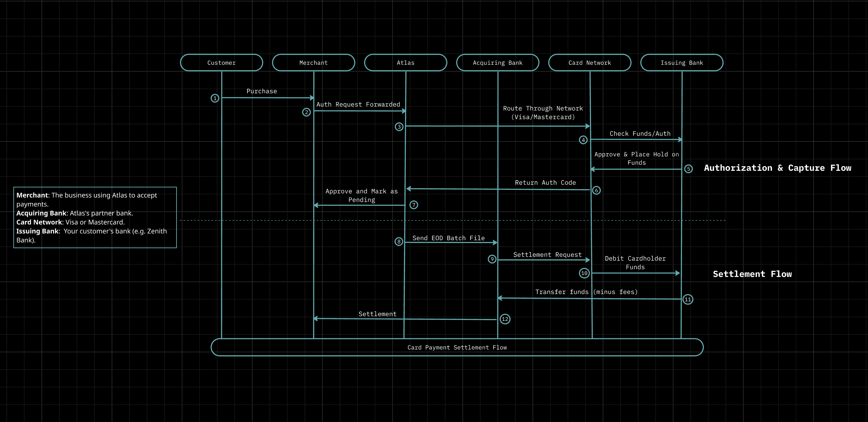
Task: Click the step 1 circle marker
Action: click(x=215, y=98)
